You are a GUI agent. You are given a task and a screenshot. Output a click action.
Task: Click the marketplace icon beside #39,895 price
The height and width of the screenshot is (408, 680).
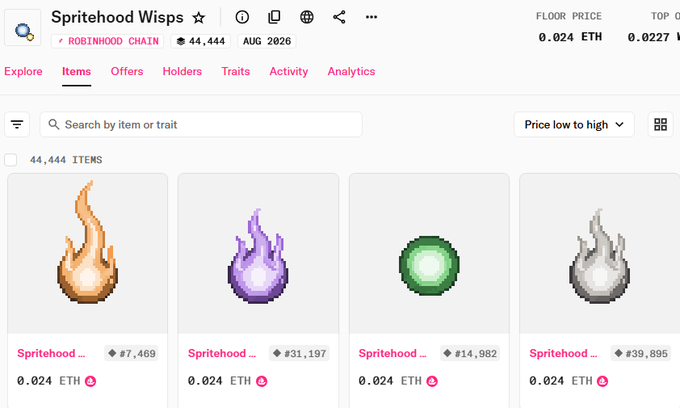[x=603, y=381]
